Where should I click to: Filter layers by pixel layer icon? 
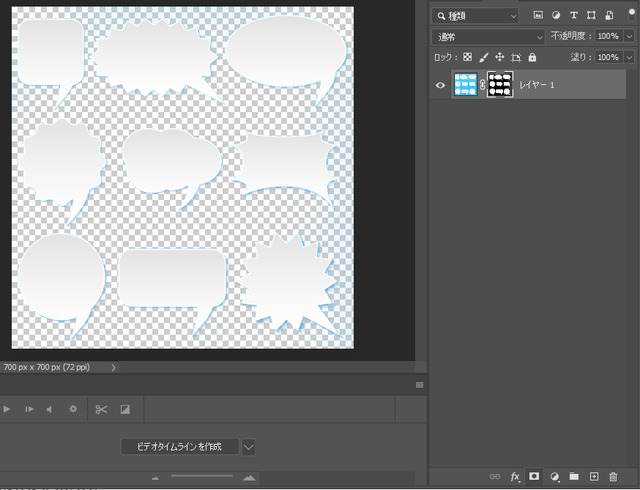coord(538,16)
